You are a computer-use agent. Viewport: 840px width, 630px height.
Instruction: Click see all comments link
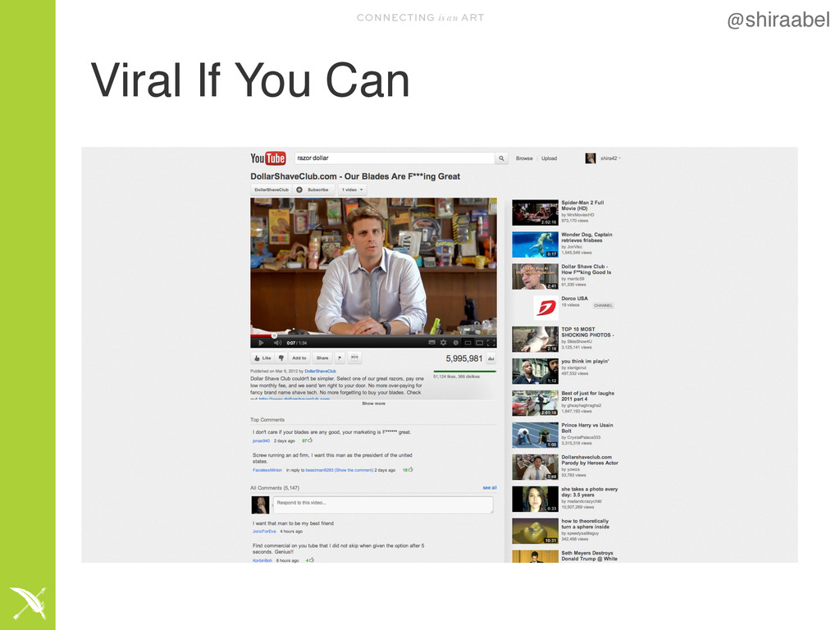(x=490, y=488)
